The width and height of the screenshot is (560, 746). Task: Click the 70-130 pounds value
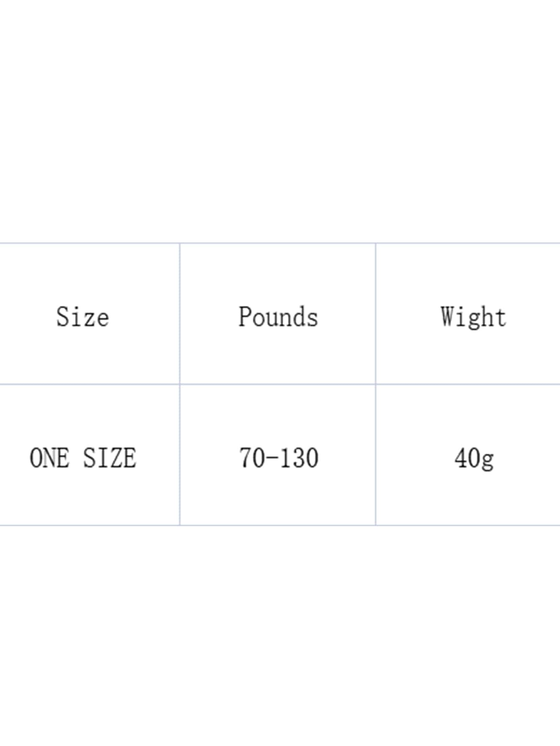[278, 458]
